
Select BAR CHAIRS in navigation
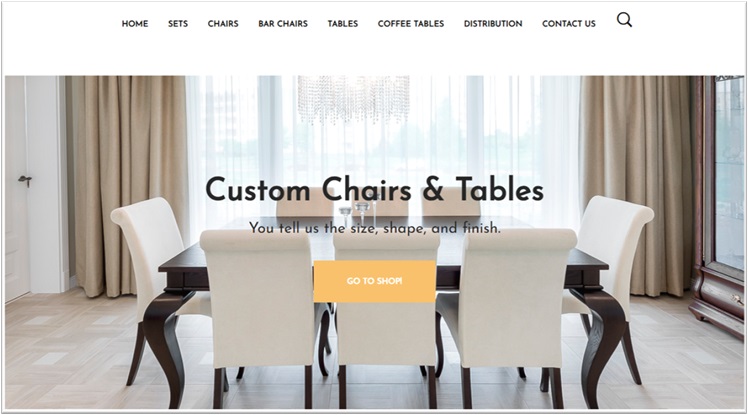[283, 23]
